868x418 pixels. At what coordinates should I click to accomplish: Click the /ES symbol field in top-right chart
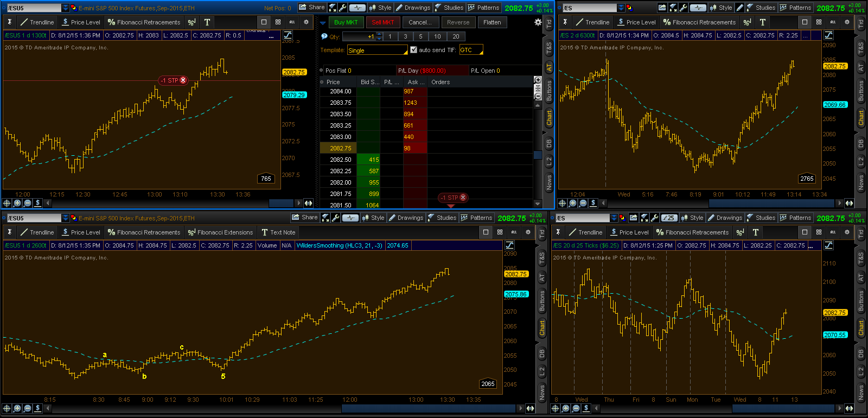[x=590, y=8]
